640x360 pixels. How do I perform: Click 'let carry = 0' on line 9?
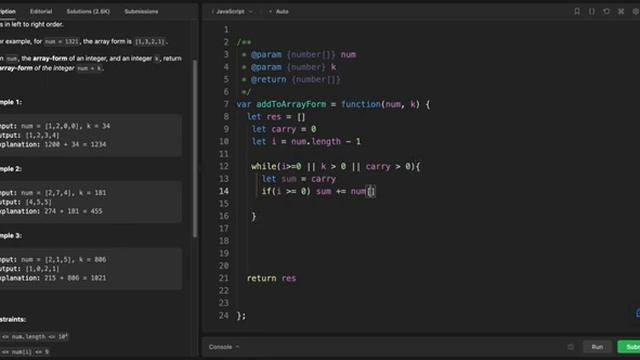pyautogui.click(x=284, y=129)
